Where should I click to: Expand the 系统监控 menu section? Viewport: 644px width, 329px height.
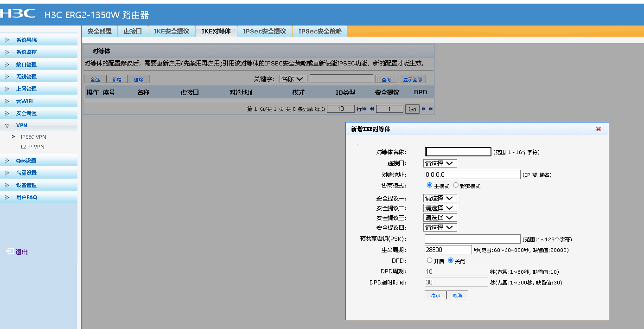tap(38, 52)
